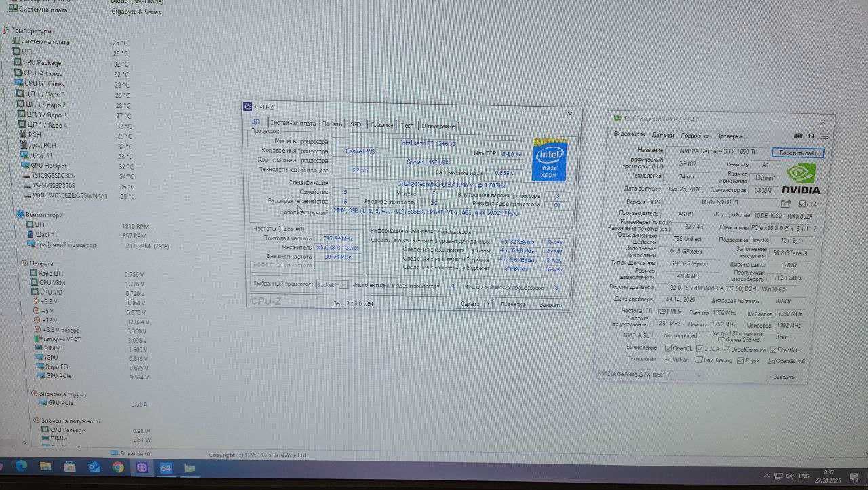868x490 pixels.
Task: Click the CPU-Z title bar icon
Action: (x=248, y=107)
